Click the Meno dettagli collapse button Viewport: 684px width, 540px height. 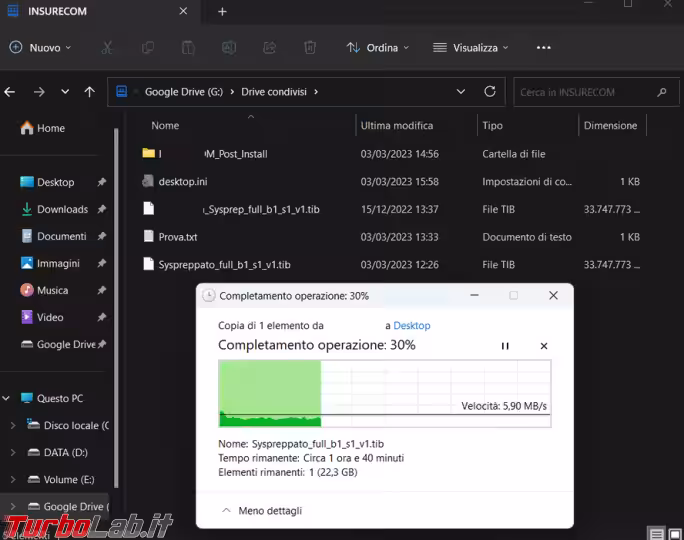click(x=262, y=510)
